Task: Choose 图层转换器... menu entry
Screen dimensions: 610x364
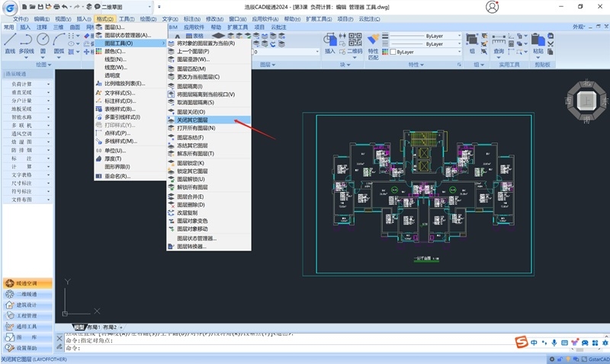Action: (208, 246)
